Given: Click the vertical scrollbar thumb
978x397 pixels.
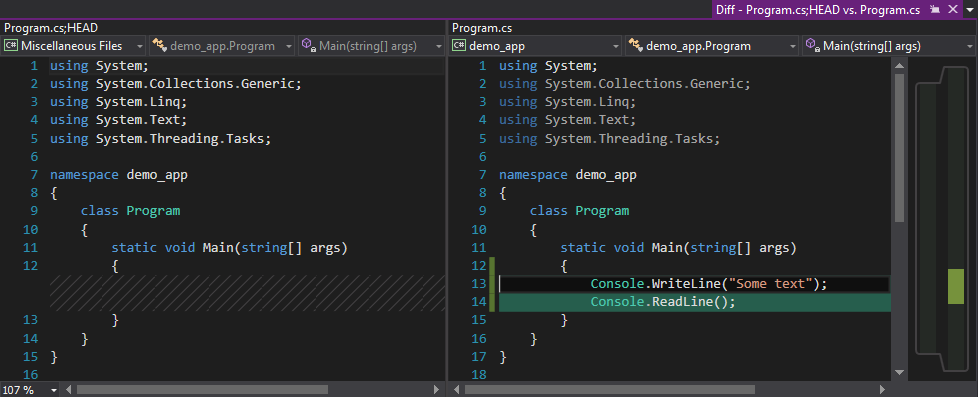Looking at the screenshot, I should click(x=899, y=148).
